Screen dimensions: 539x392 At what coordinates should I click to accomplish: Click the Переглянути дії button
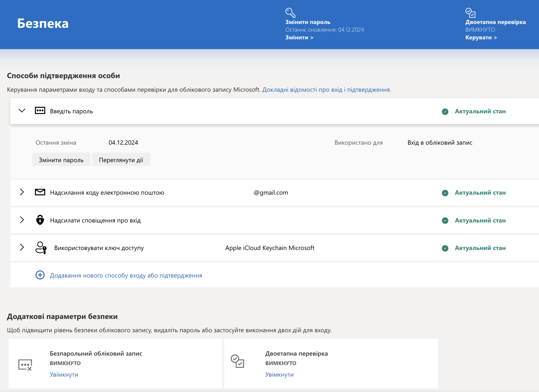(121, 160)
